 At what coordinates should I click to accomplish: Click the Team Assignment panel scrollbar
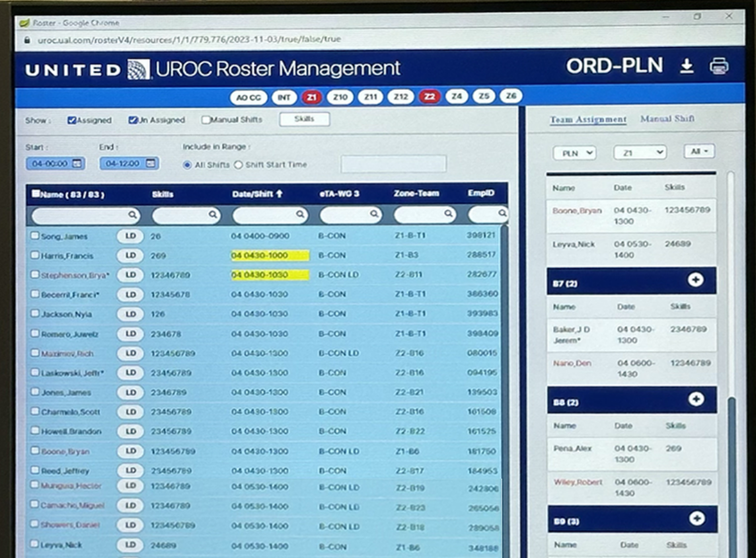point(734,473)
